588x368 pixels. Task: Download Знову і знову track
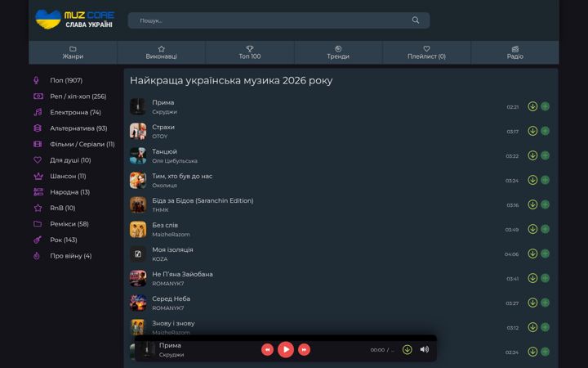pyautogui.click(x=532, y=327)
